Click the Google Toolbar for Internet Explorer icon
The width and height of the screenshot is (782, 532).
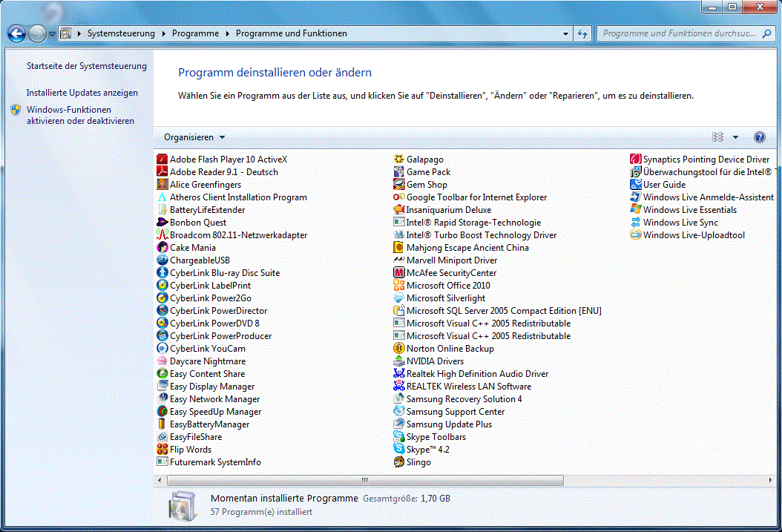398,197
